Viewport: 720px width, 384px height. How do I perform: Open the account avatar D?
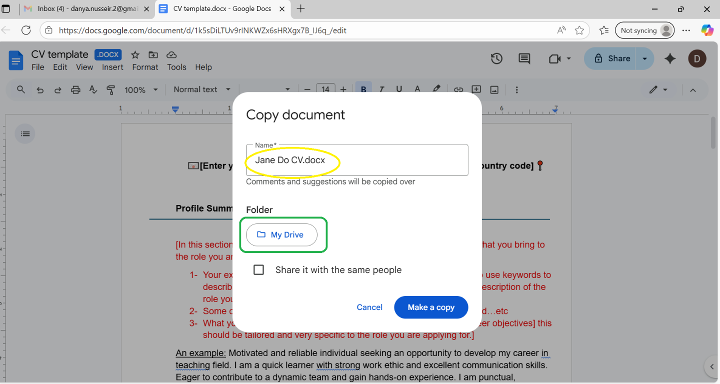(697, 59)
